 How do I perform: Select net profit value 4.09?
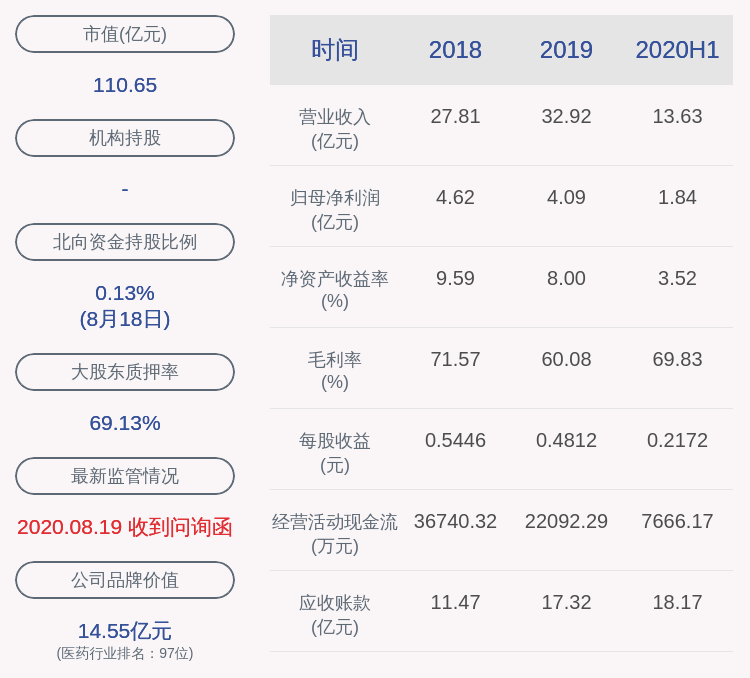pos(566,197)
